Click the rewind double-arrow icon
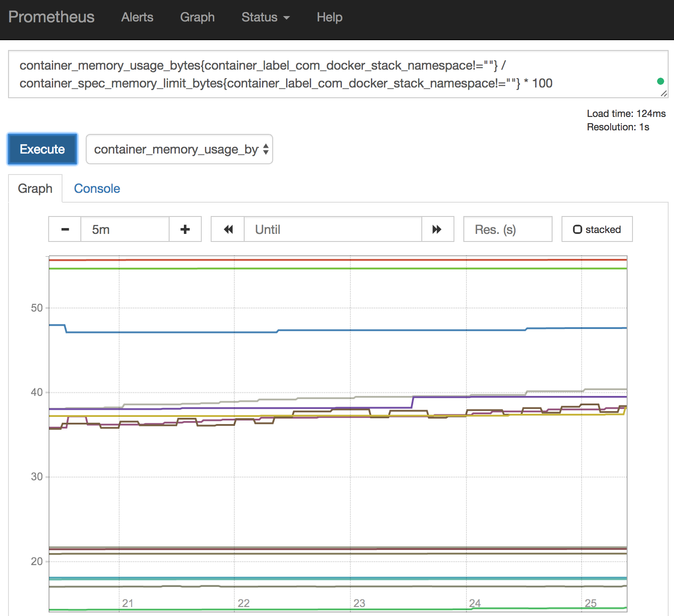674x616 pixels. (x=228, y=229)
